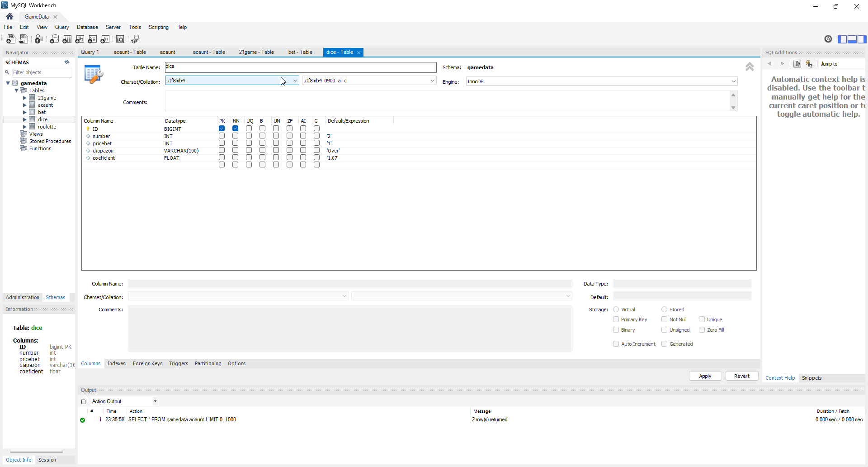Go back in SQL Additions help
The height and width of the screenshot is (467, 868).
[770, 64]
